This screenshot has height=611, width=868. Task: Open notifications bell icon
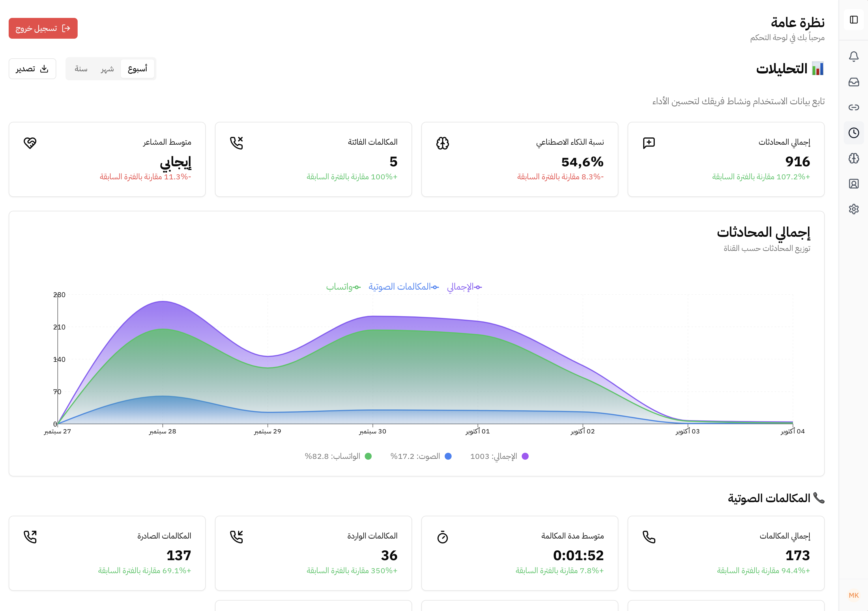[854, 56]
